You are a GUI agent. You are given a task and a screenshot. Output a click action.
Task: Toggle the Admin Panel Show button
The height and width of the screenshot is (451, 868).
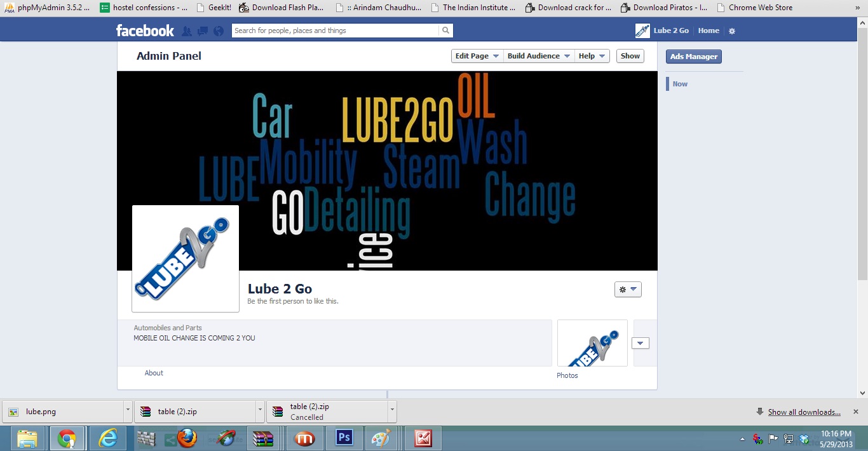(x=629, y=55)
